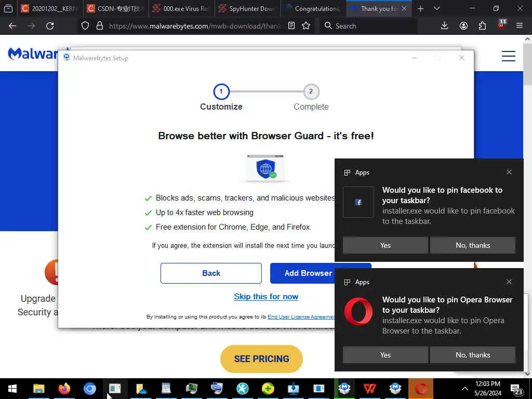
Task: Dismiss the Opera Browser notification with X
Action: click(x=509, y=282)
